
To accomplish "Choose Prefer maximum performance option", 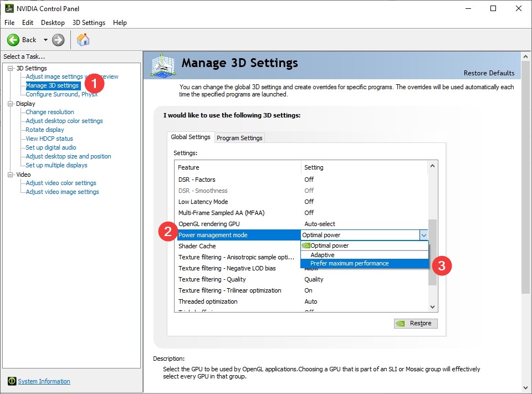I will click(365, 263).
